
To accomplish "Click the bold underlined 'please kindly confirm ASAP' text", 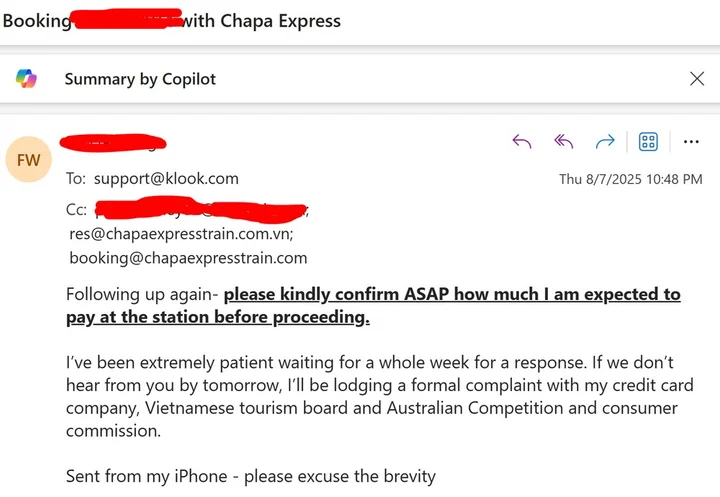I will (x=452, y=294).
